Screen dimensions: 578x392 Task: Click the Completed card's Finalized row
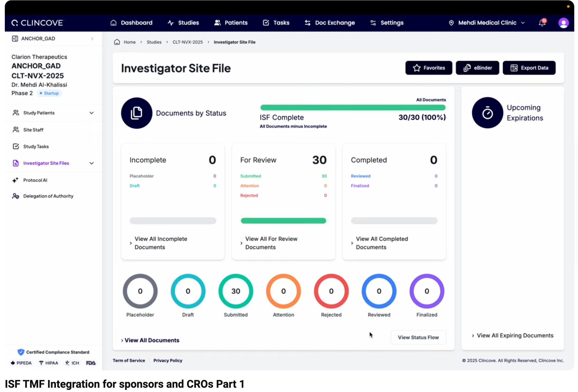[394, 186]
